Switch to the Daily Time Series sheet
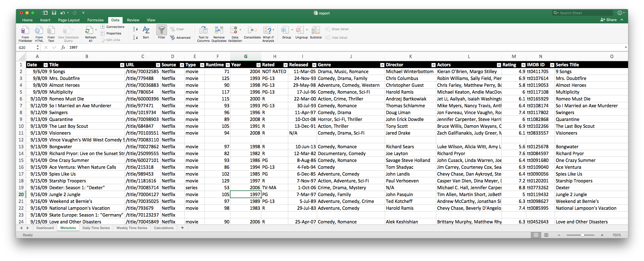The width and height of the screenshot is (644, 261). point(96,228)
